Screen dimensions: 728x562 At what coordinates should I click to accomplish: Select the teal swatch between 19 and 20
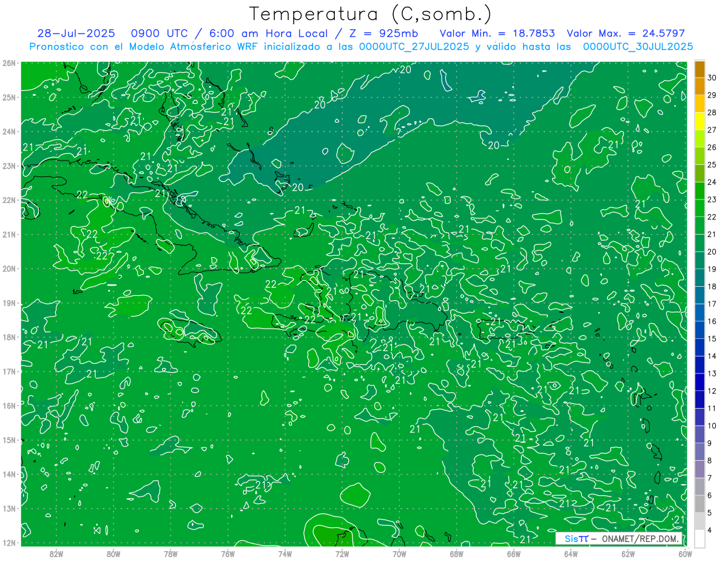click(699, 261)
